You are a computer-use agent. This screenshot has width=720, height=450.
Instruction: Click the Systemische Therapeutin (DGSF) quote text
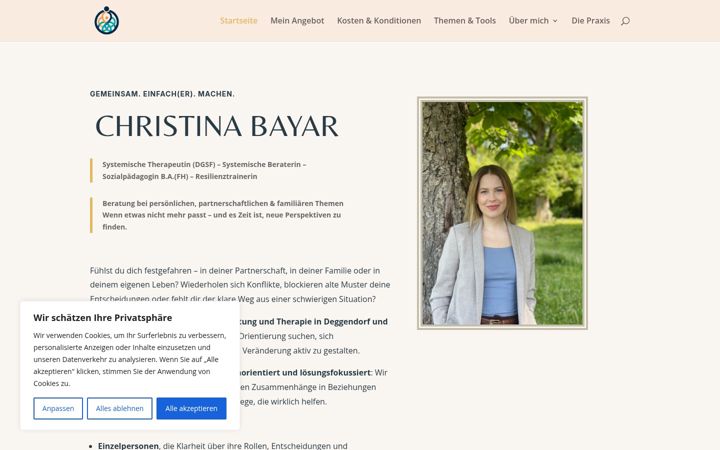click(204, 170)
